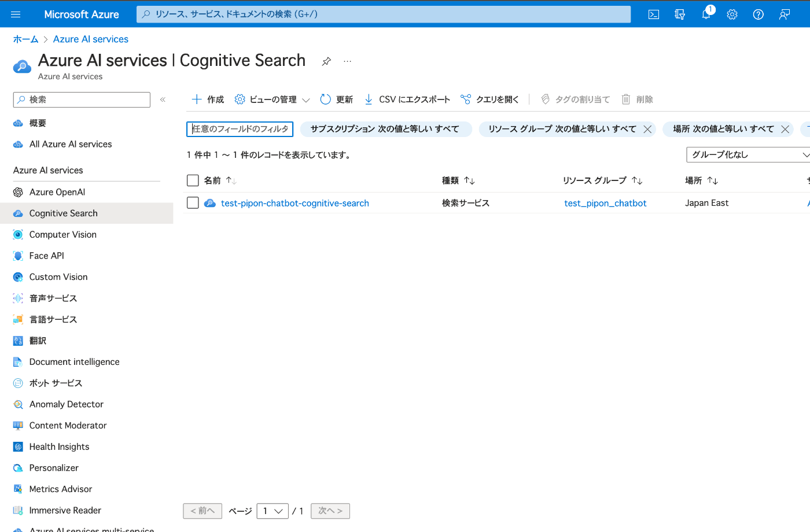The height and width of the screenshot is (532, 810).
Task: Click the Face API sidebar icon
Action: [18, 256]
